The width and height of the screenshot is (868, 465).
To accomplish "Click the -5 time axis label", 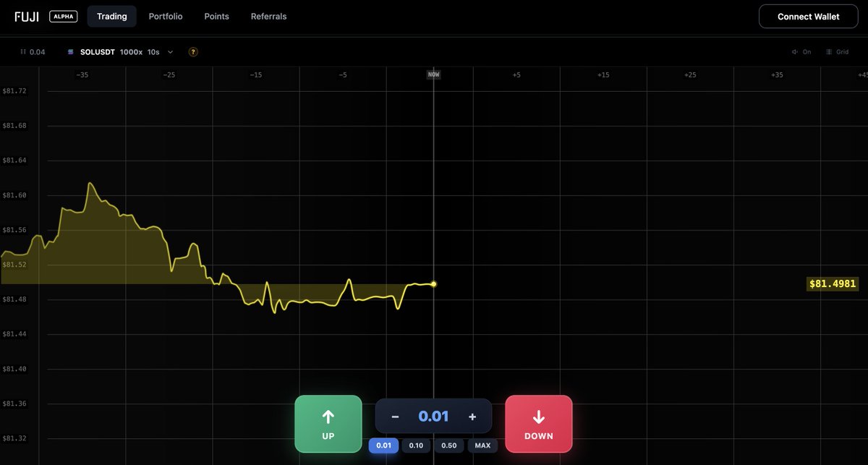I will (x=342, y=75).
